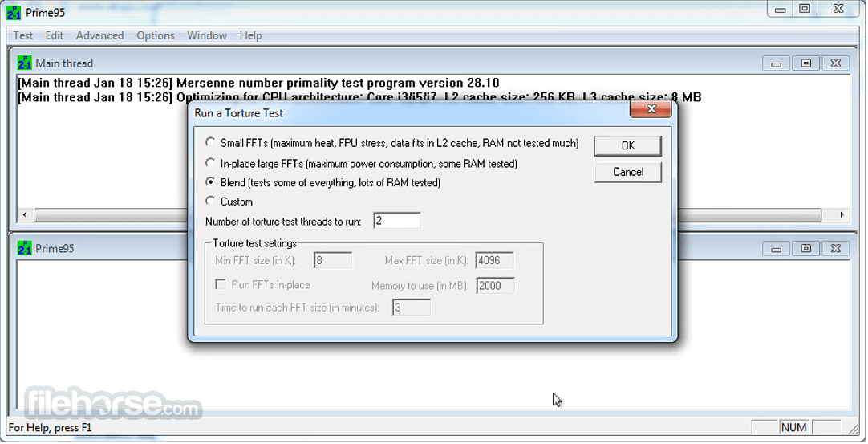Viewport: 868px width, 444px height.
Task: Click the Main thread horizontal scrollbar track
Action: click(428, 214)
